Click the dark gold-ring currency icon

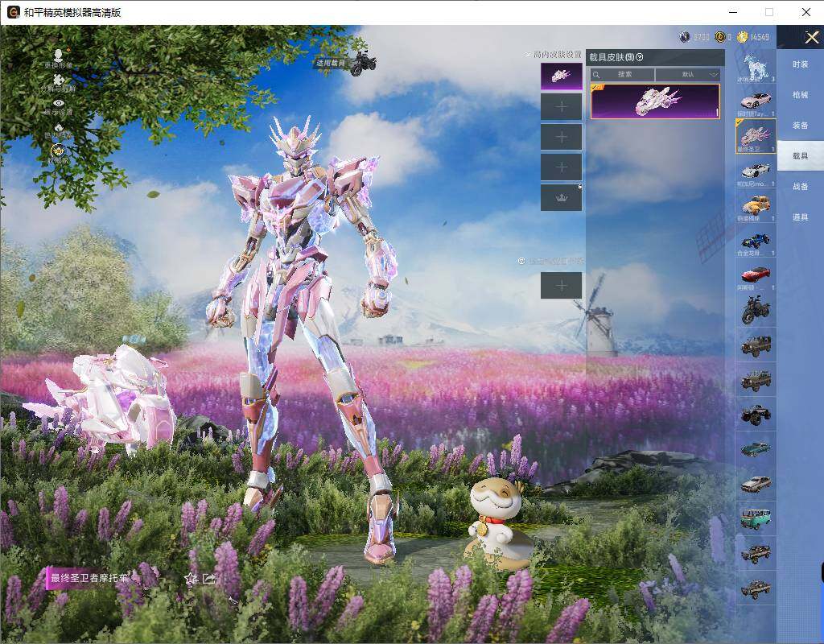point(720,37)
